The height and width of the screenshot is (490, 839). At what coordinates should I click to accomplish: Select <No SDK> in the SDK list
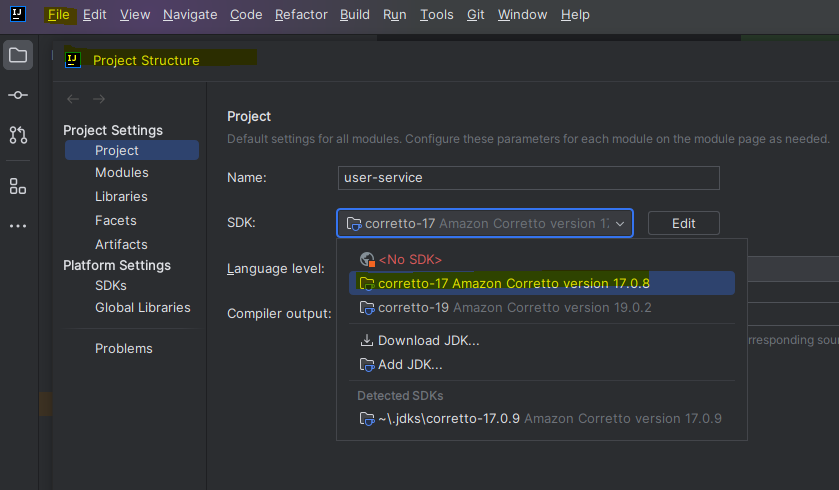(x=541, y=259)
